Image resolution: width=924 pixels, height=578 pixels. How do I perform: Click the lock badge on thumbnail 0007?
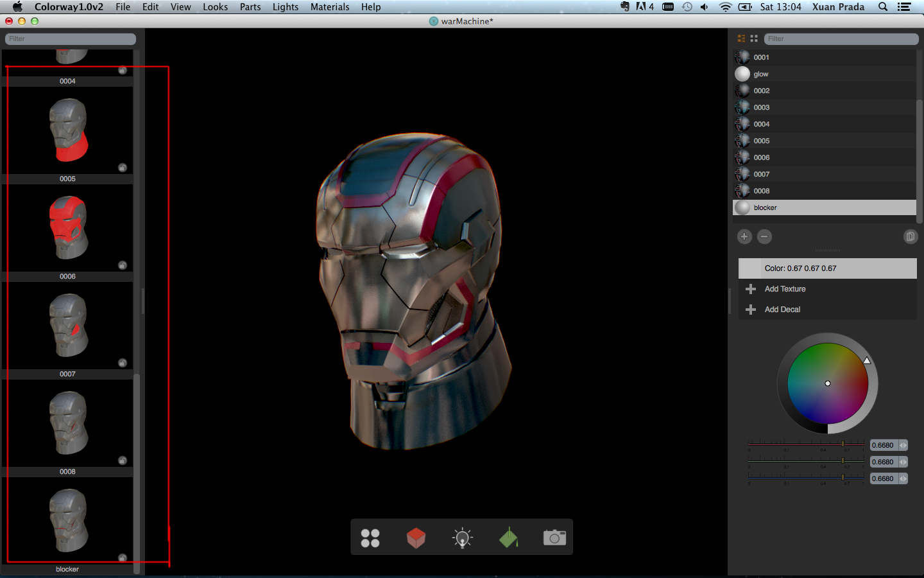pyautogui.click(x=123, y=363)
